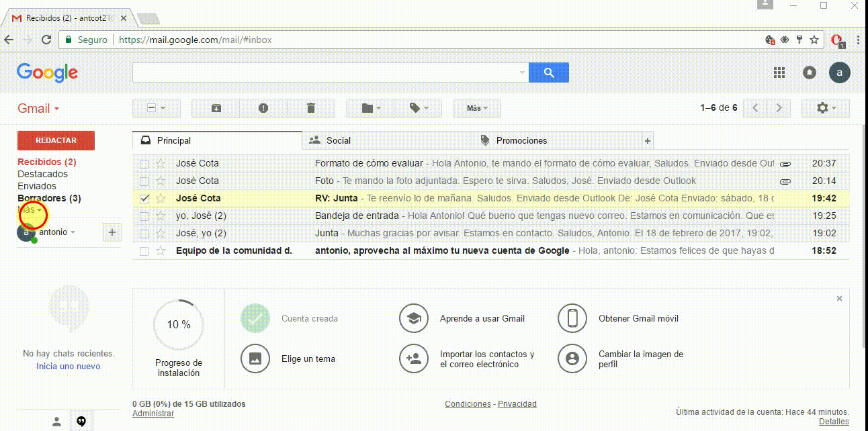Switch to the Principal tab

(217, 140)
